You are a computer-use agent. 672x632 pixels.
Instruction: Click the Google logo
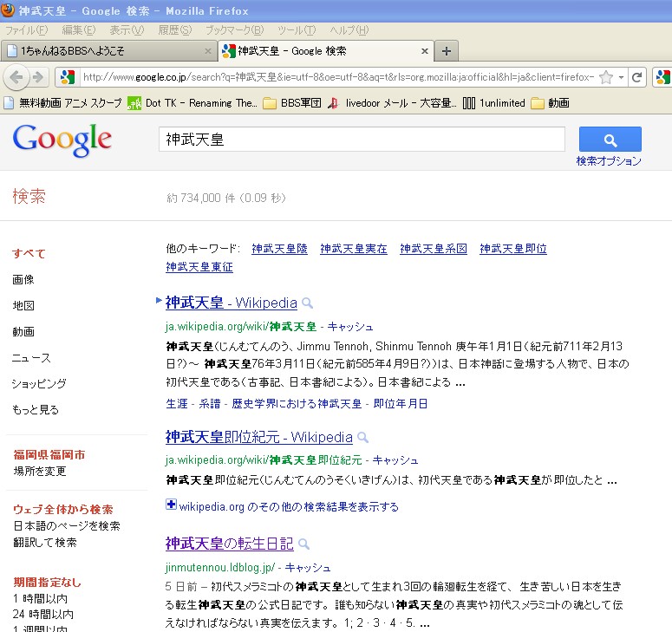(x=62, y=140)
